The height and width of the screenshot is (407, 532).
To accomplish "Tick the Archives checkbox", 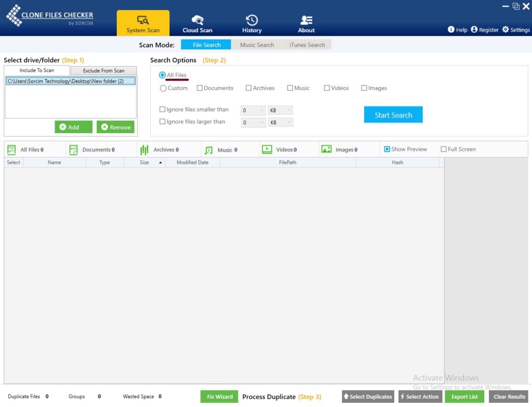I will [248, 88].
